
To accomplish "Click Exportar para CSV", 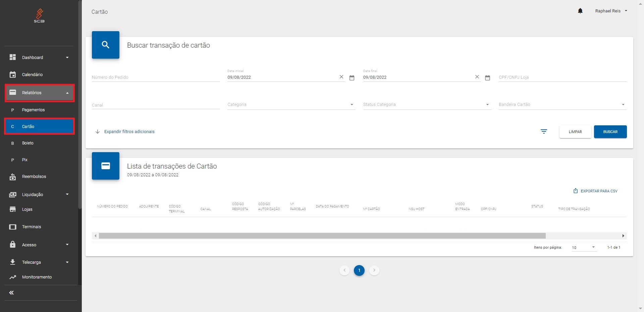I will click(x=595, y=191).
